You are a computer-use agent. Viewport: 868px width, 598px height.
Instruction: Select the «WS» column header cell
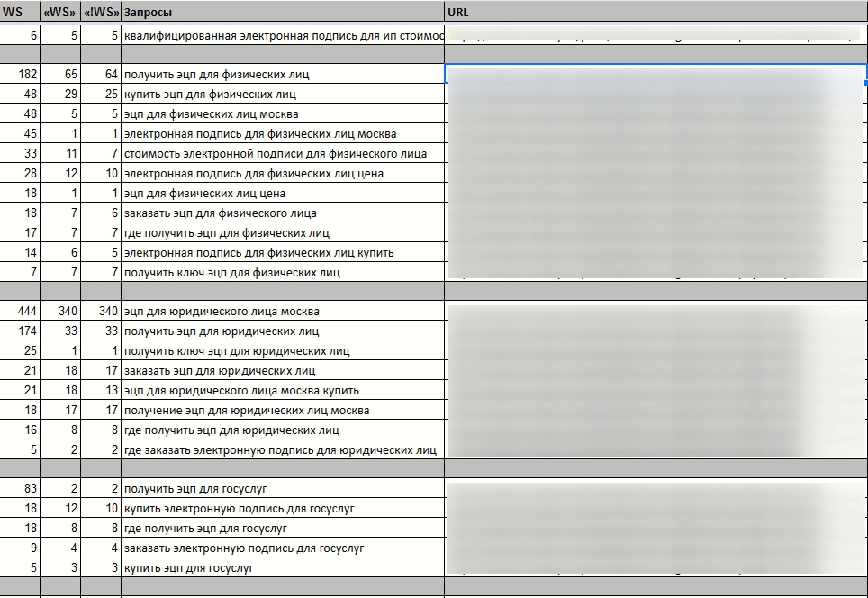click(59, 13)
